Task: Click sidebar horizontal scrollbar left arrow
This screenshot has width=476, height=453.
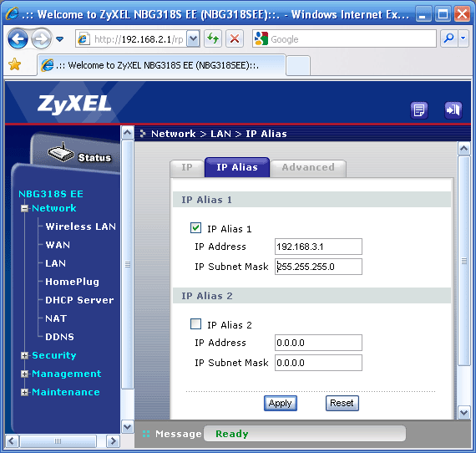Action: click(x=12, y=440)
